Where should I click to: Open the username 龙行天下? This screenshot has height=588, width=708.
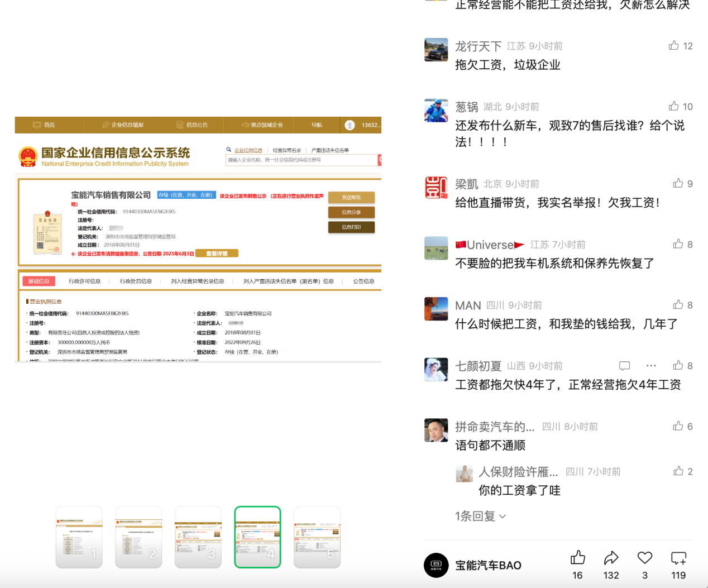[479, 46]
